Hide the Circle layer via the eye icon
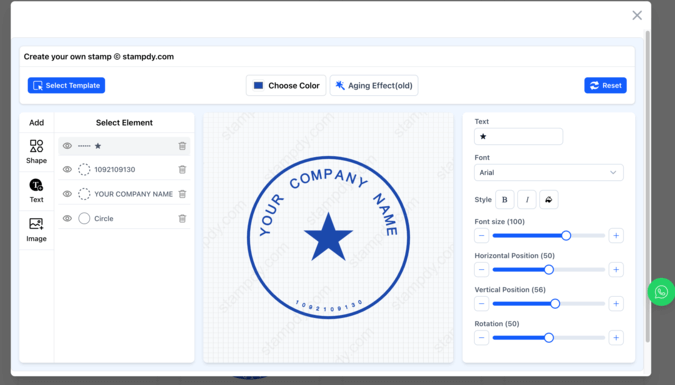Viewport: 675px width, 385px height. 67,218
